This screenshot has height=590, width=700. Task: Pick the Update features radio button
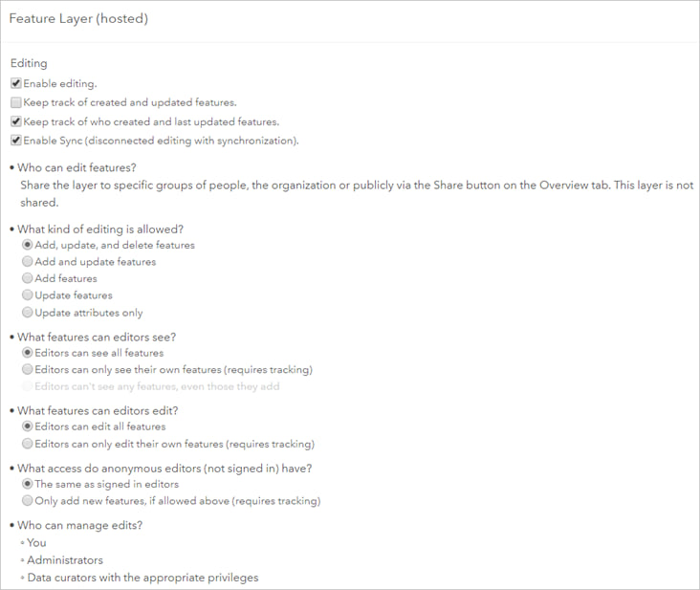pos(28,295)
